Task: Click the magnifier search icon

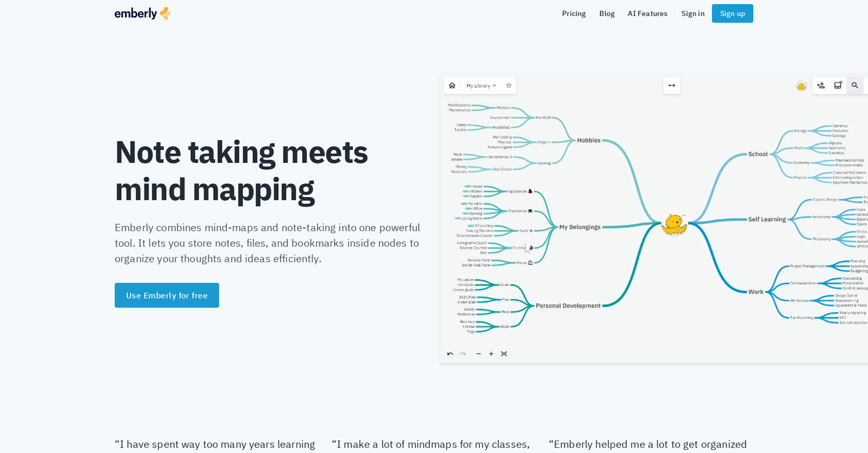Action: point(855,86)
